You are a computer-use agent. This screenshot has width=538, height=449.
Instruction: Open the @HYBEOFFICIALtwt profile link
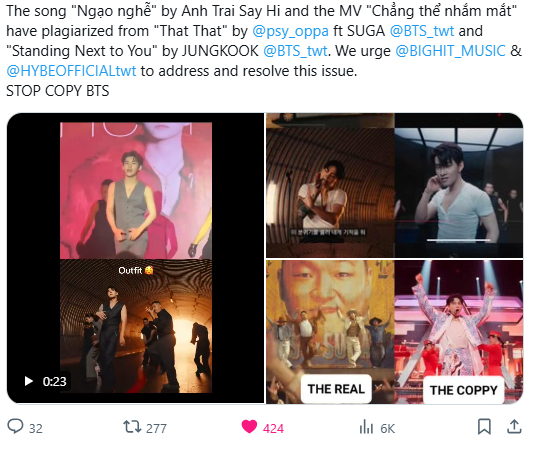click(71, 71)
